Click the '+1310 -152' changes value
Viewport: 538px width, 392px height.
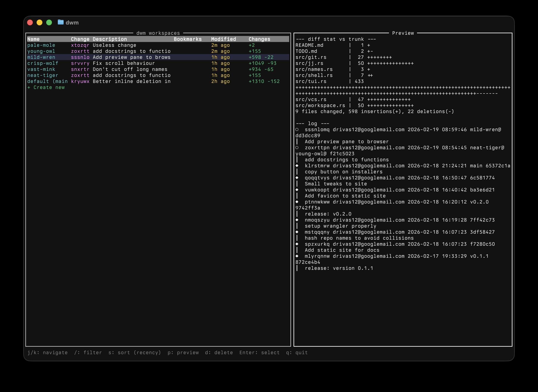pos(264,81)
